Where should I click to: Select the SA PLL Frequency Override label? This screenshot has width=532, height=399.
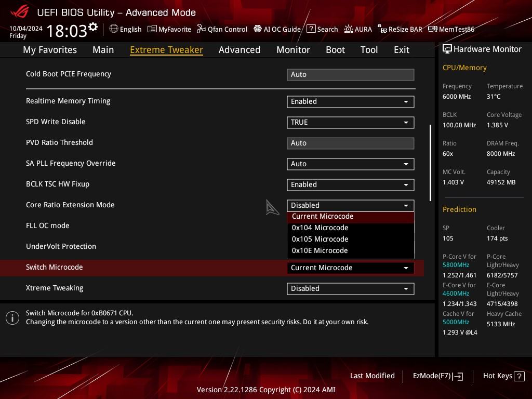[x=71, y=164]
